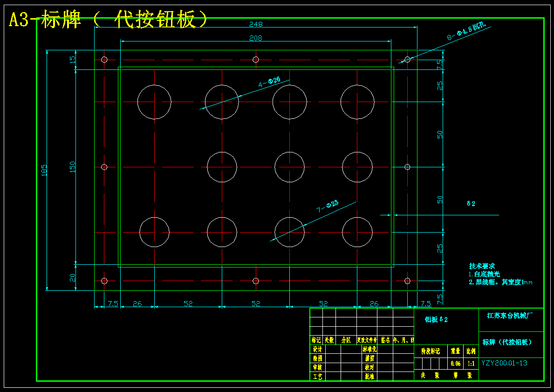Click the '江苏东台机械厂' company name
Screen dimensions: 554x392
coord(510,316)
